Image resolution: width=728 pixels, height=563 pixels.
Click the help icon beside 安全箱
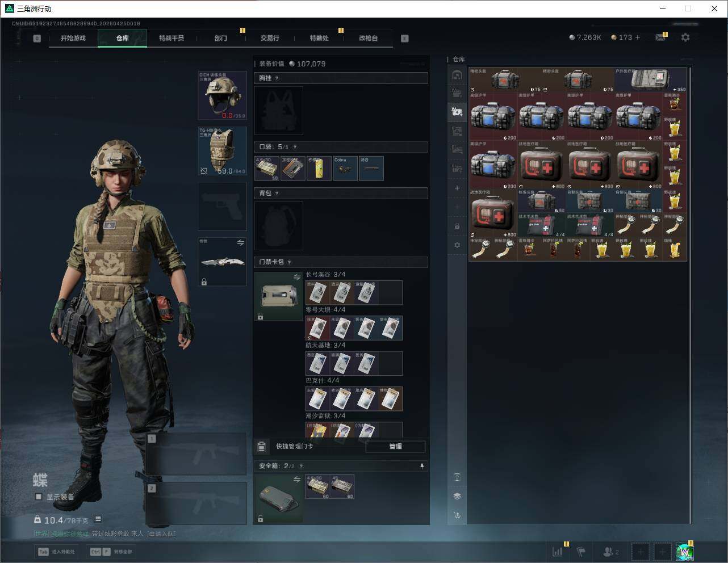(x=301, y=466)
